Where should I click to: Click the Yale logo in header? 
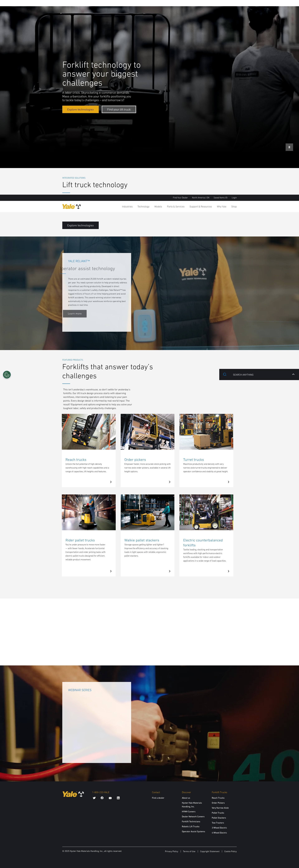pos(71,207)
